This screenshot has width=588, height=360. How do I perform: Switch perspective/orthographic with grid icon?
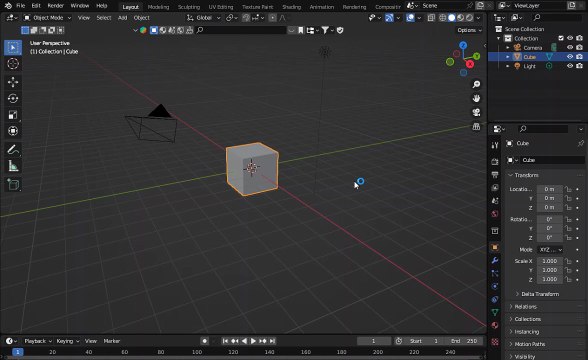point(476,126)
